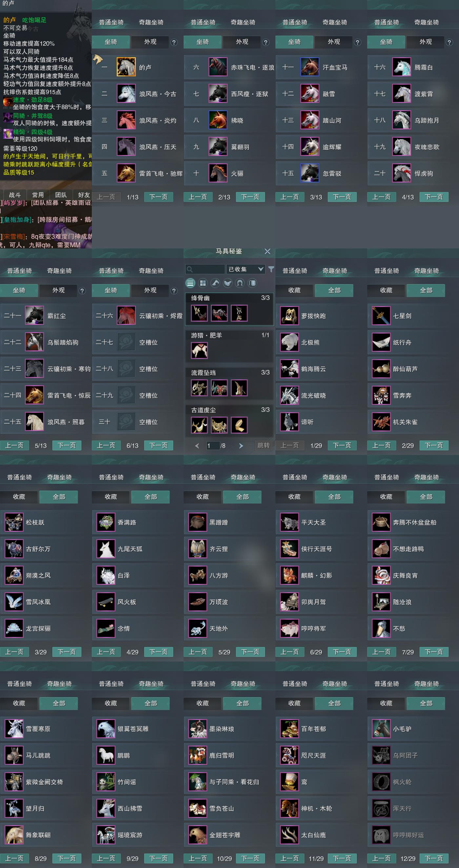459x868 pixels.
Task: Select the empty slot 二十七 空槽位
Action: [x=137, y=342]
